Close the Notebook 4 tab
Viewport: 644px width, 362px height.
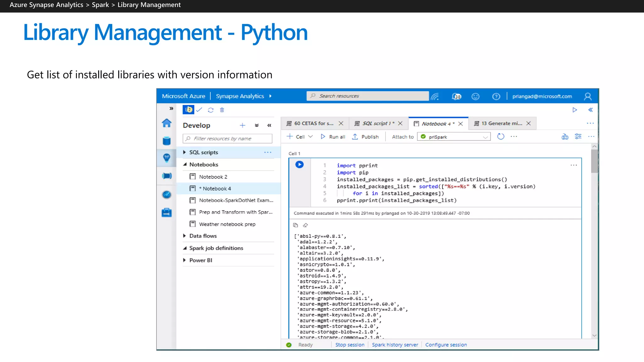(x=460, y=123)
